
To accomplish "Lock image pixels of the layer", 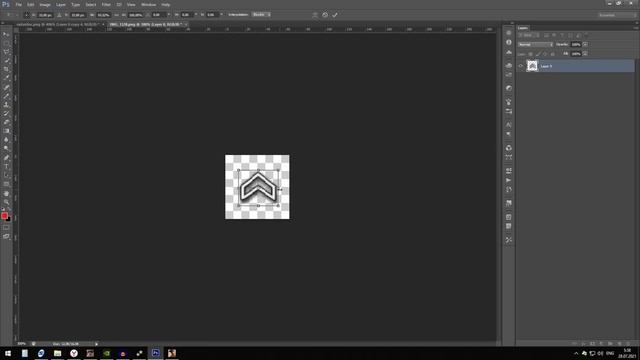I will pyautogui.click(x=538, y=54).
